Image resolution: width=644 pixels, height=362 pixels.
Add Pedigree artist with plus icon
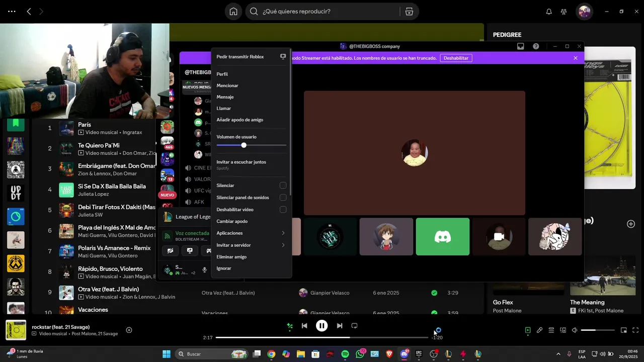(x=631, y=224)
